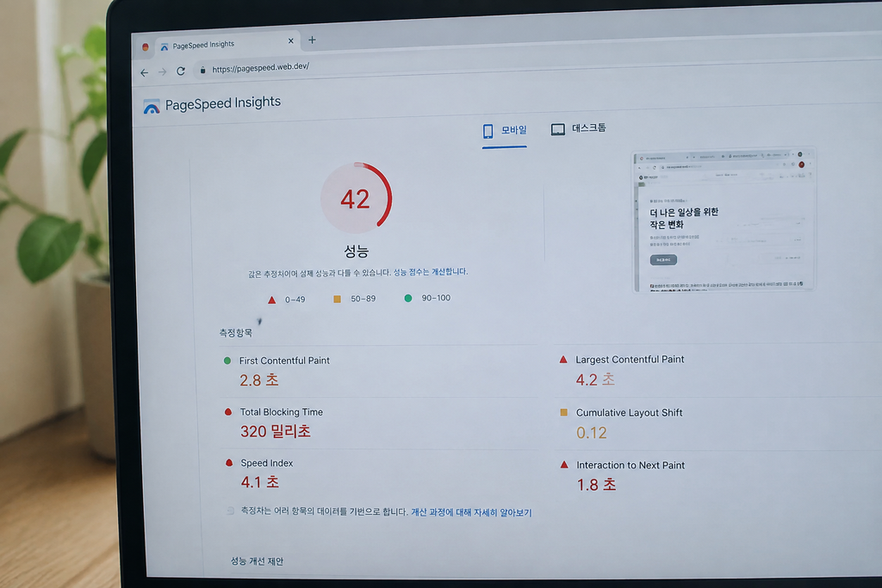This screenshot has width=882, height=588.
Task: Click the red triangle beside Largest Contentful Paint
Action: pos(563,360)
